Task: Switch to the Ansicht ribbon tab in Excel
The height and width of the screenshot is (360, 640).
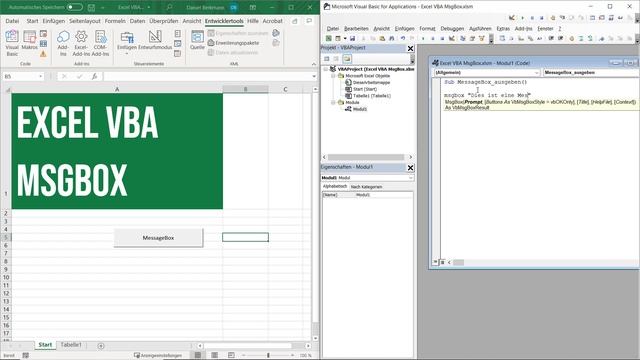Action: (x=191, y=21)
